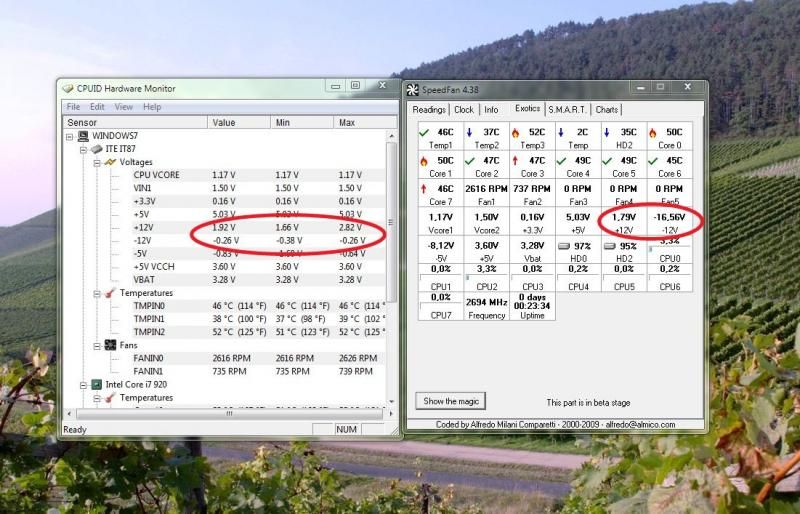Click the horizontal scrollbar thumb in Hardware Monitor
Screen dimensions: 800x514
coord(229,413)
